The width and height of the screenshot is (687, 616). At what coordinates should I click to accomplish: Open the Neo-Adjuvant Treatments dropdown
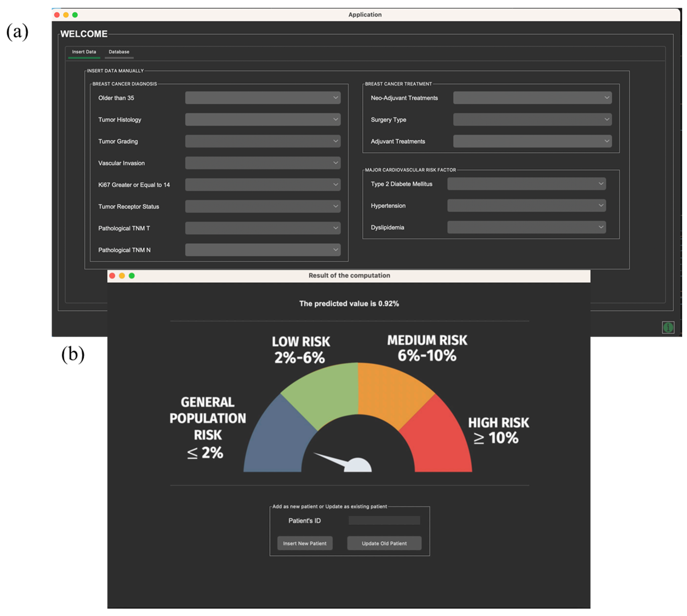(532, 98)
